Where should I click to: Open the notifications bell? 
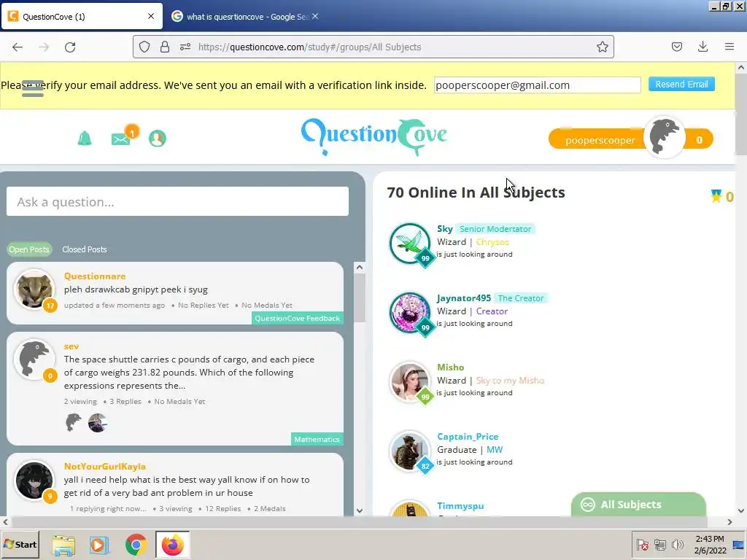pos(85,138)
